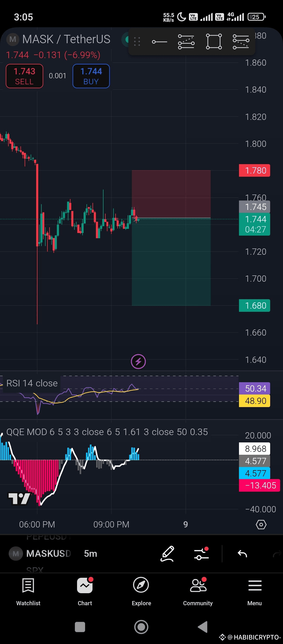The height and width of the screenshot is (644, 283).
Task: Select the Fib channel tool in toolbar
Action: (x=241, y=42)
